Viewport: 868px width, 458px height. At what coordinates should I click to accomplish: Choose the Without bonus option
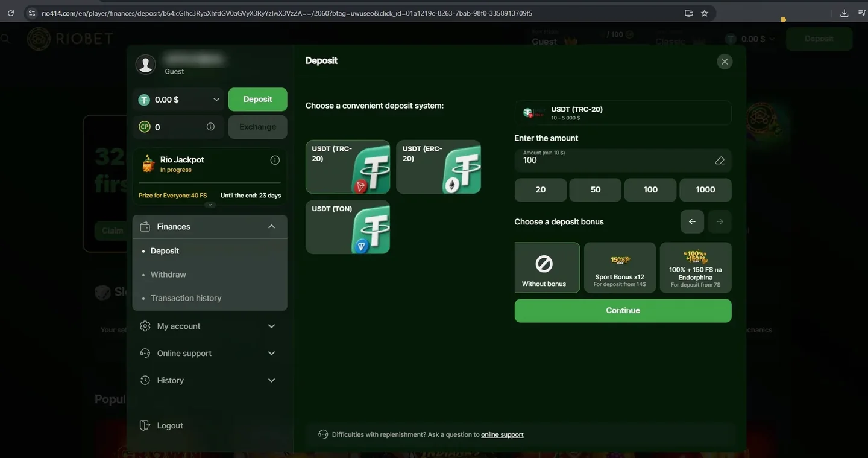point(547,268)
